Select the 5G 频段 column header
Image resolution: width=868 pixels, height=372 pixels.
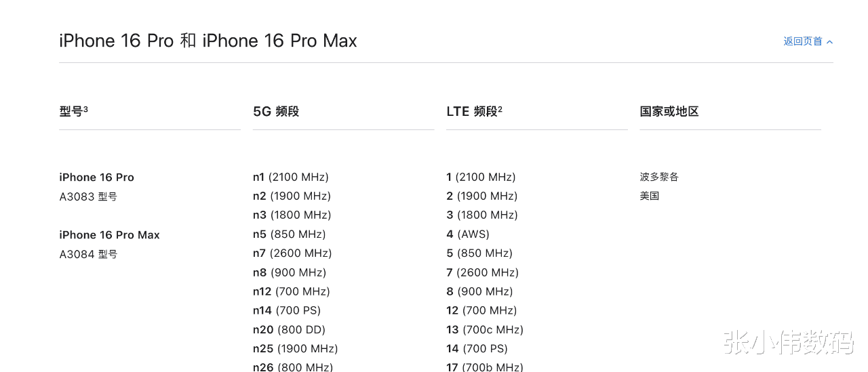[x=275, y=111]
